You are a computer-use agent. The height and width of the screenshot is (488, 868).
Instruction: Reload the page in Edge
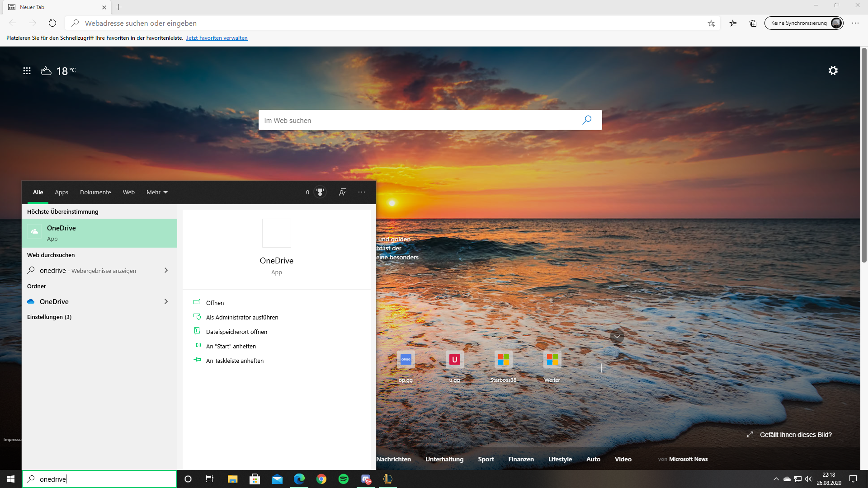coord(52,23)
